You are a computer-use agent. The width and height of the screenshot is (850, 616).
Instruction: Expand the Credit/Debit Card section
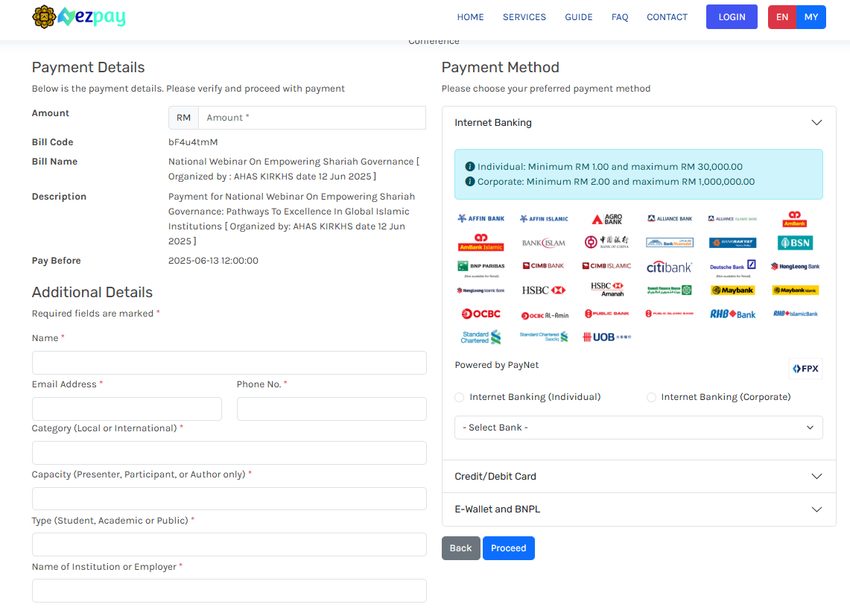point(638,477)
